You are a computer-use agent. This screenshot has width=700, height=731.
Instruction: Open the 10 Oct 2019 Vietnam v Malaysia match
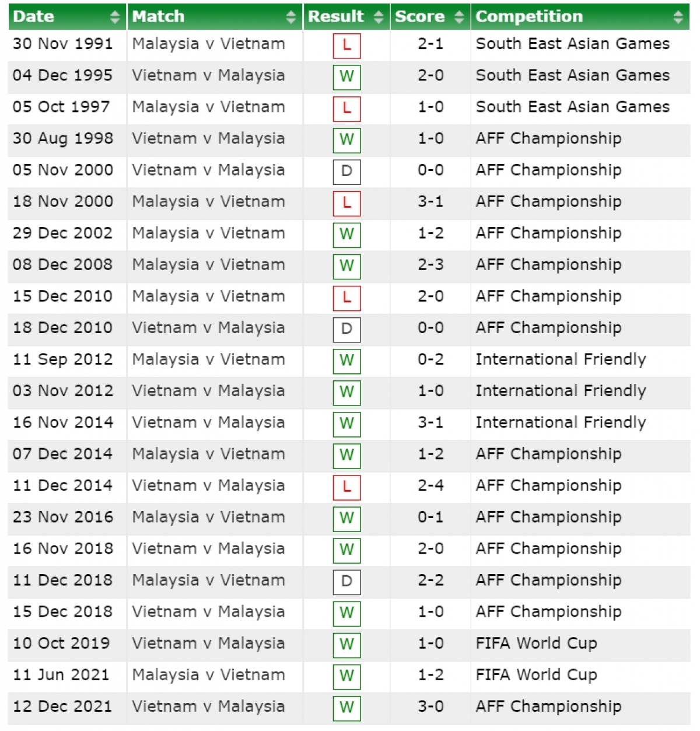point(208,643)
